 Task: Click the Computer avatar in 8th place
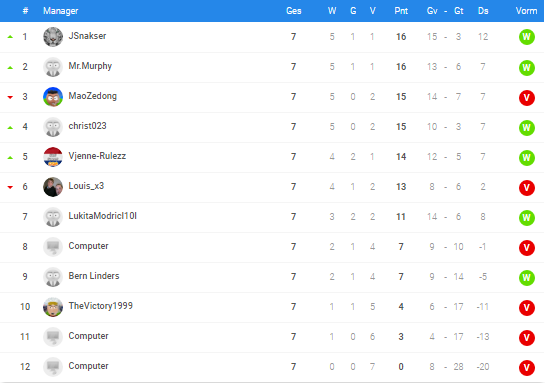click(x=53, y=247)
